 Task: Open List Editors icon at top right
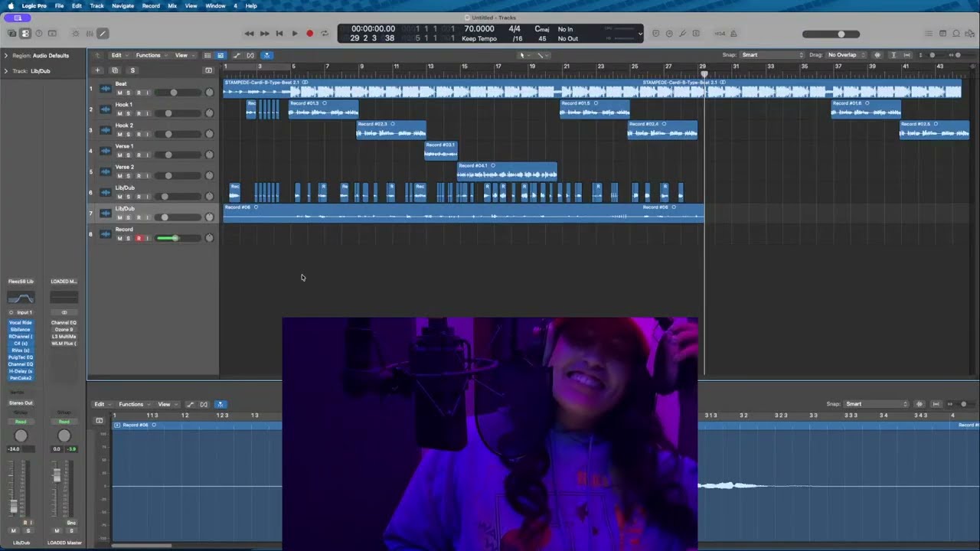[x=929, y=34]
